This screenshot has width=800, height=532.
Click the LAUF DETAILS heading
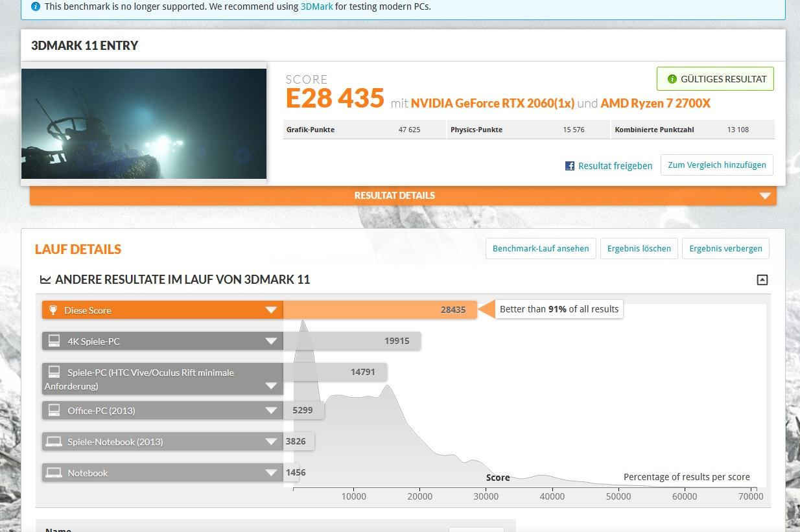(78, 249)
